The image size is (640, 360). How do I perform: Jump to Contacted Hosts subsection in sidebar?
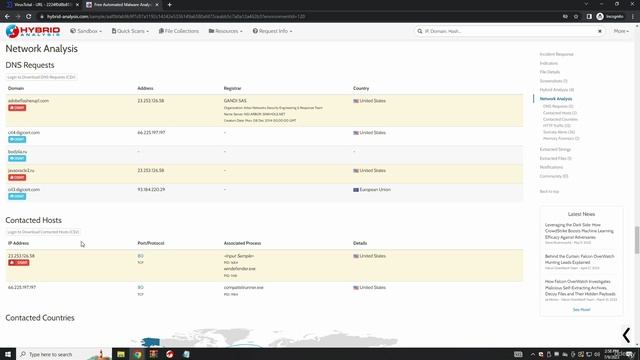point(560,113)
